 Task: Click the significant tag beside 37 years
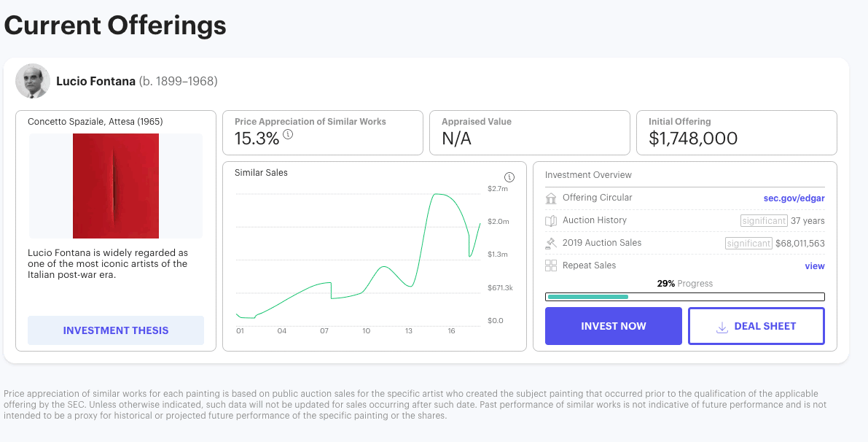pos(764,220)
